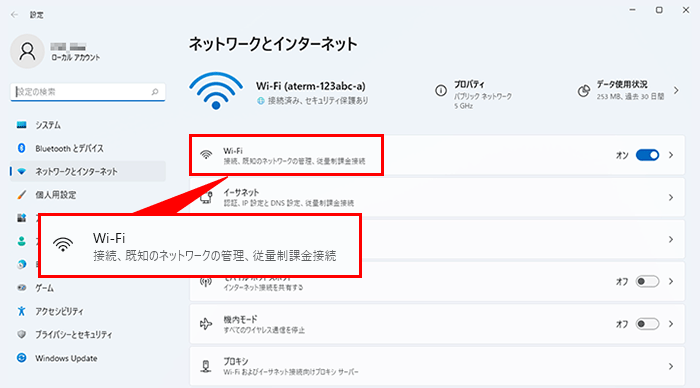This screenshot has height=388, width=700.
Task: Click the System monitor icon in sidebar
Action: 21,125
